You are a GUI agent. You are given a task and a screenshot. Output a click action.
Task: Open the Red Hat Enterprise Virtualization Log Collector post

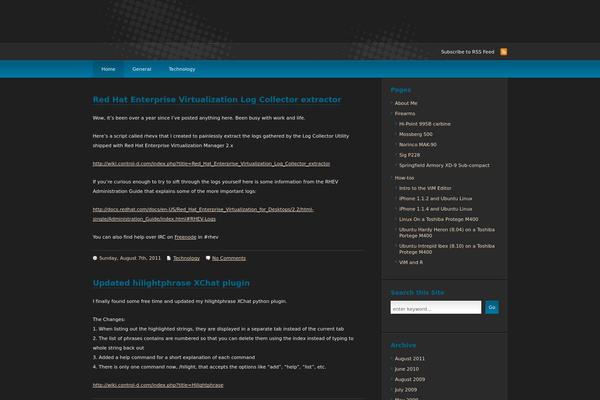217,100
